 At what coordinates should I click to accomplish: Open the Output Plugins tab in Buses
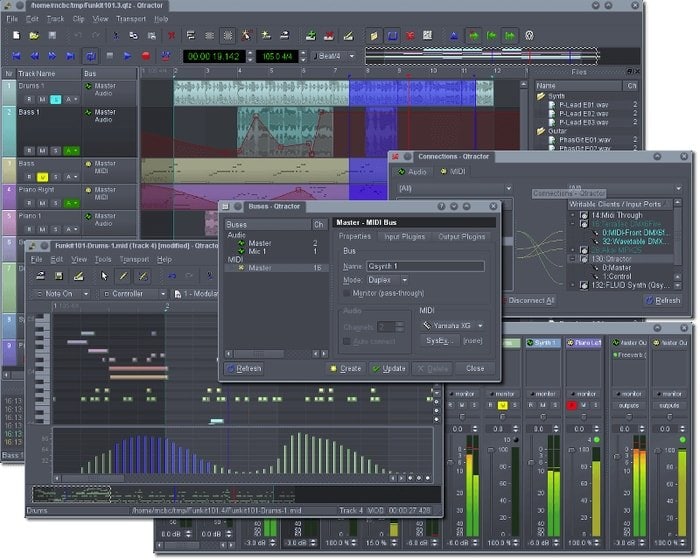[461, 237]
